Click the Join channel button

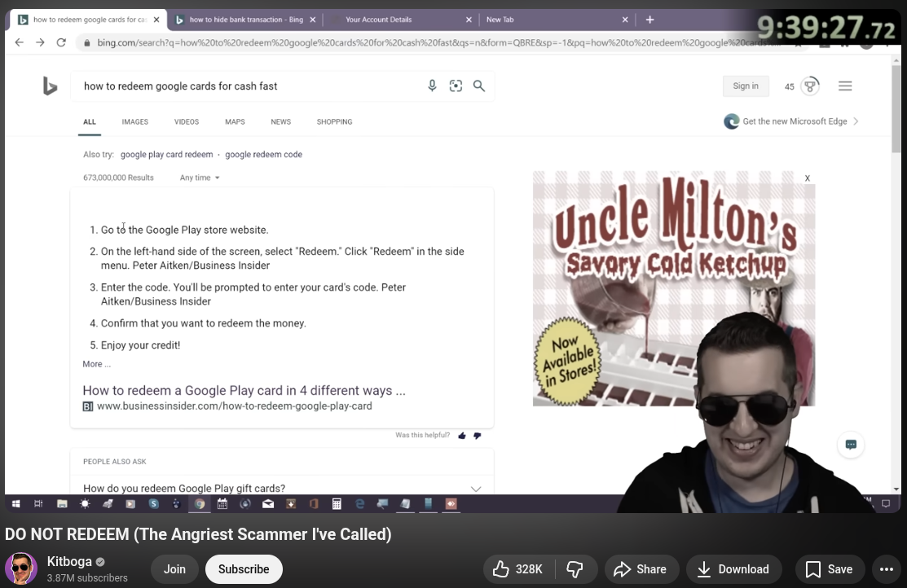tap(174, 569)
